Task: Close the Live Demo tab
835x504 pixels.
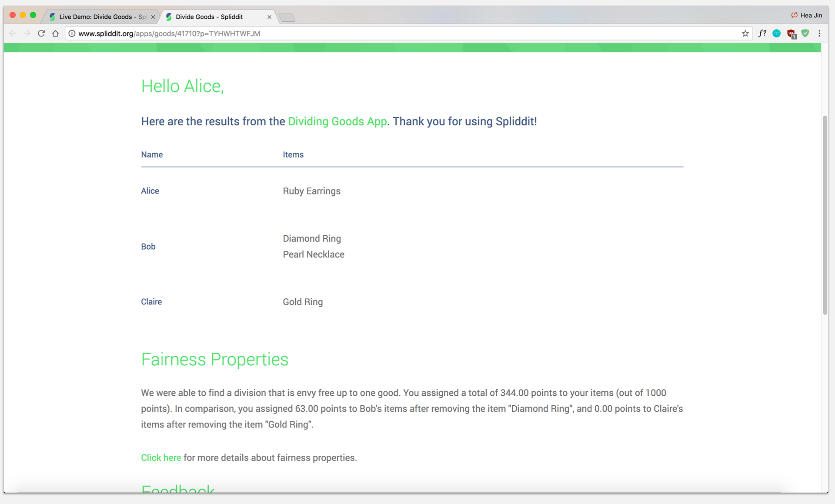Action: point(153,17)
